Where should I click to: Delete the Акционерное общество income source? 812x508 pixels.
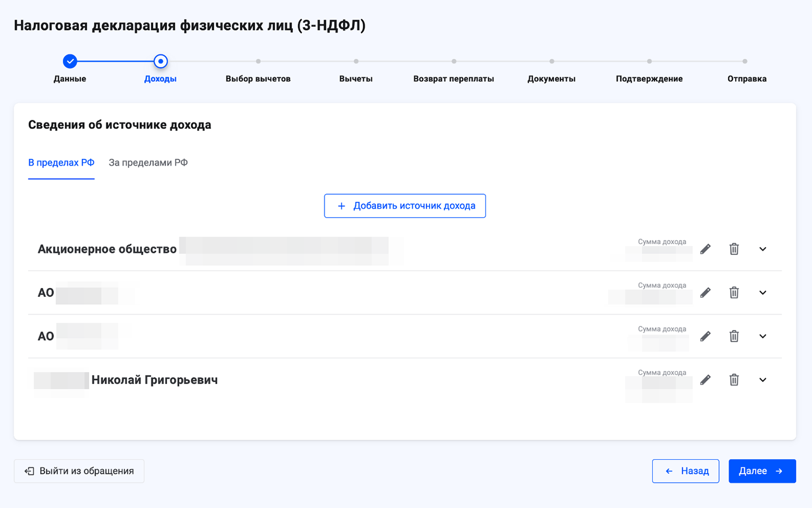[x=734, y=249]
